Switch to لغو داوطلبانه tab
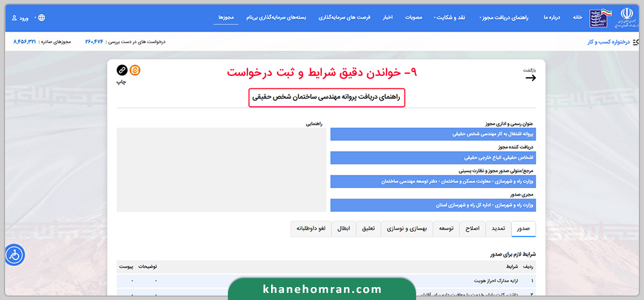Screen dimensions: 644x300 point(311,229)
